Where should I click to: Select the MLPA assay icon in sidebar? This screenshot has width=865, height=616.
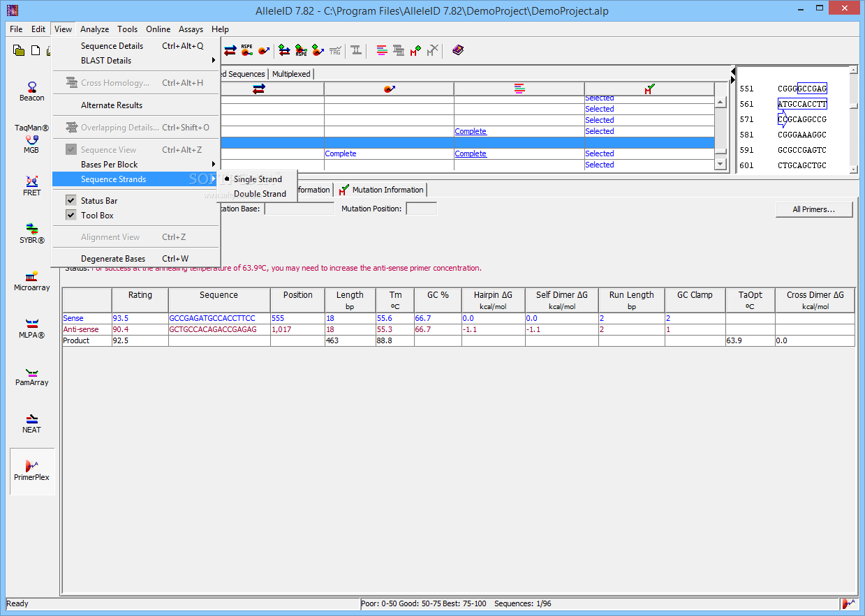point(31,328)
